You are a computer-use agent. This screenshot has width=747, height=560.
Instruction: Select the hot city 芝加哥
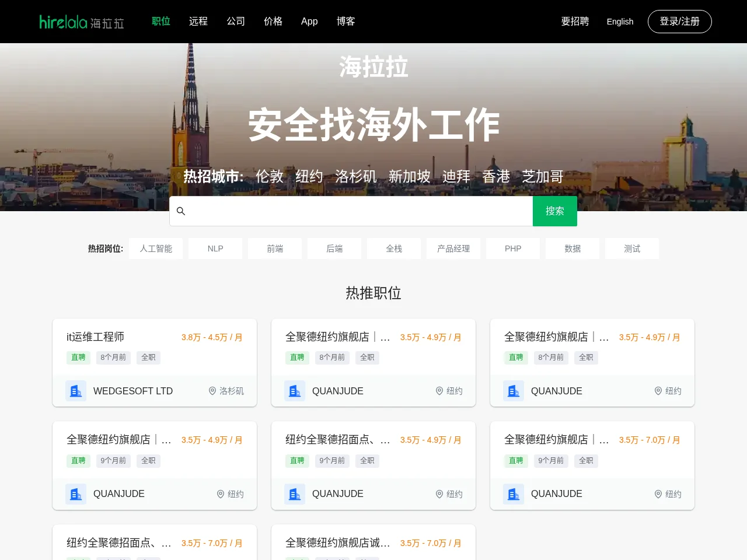pos(543,176)
